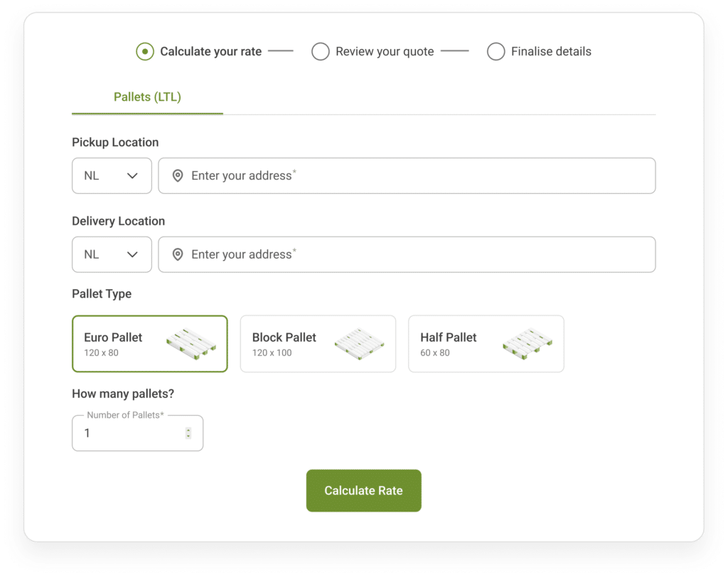Click the number of pallets stepper arrows
The height and width of the screenshot is (577, 728).
[188, 433]
